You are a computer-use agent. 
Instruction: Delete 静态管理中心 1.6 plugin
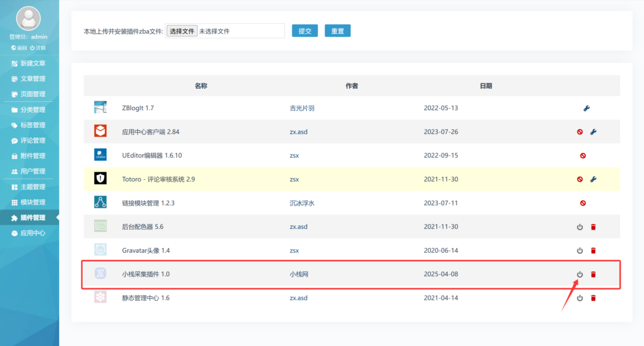point(593,298)
